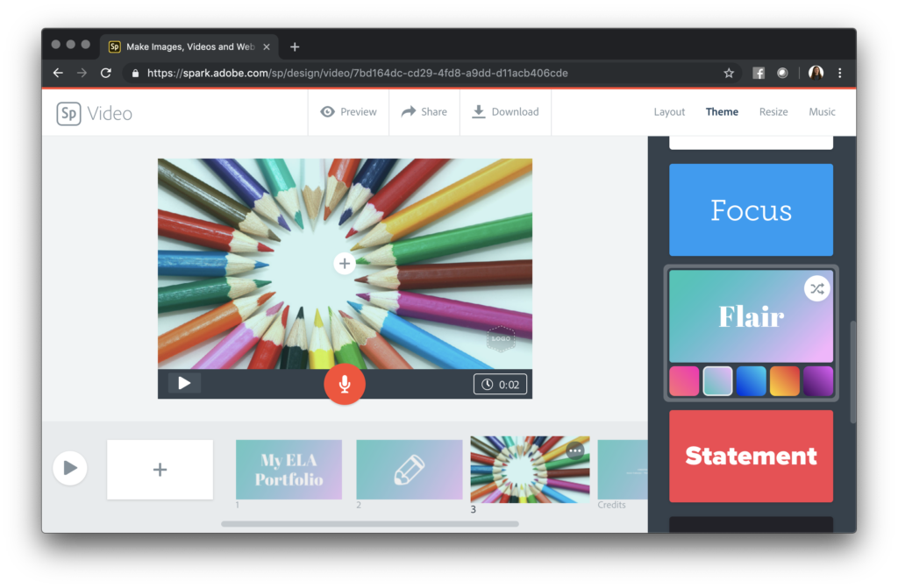Apply the Focus theme
This screenshot has width=898, height=588.
(751, 209)
